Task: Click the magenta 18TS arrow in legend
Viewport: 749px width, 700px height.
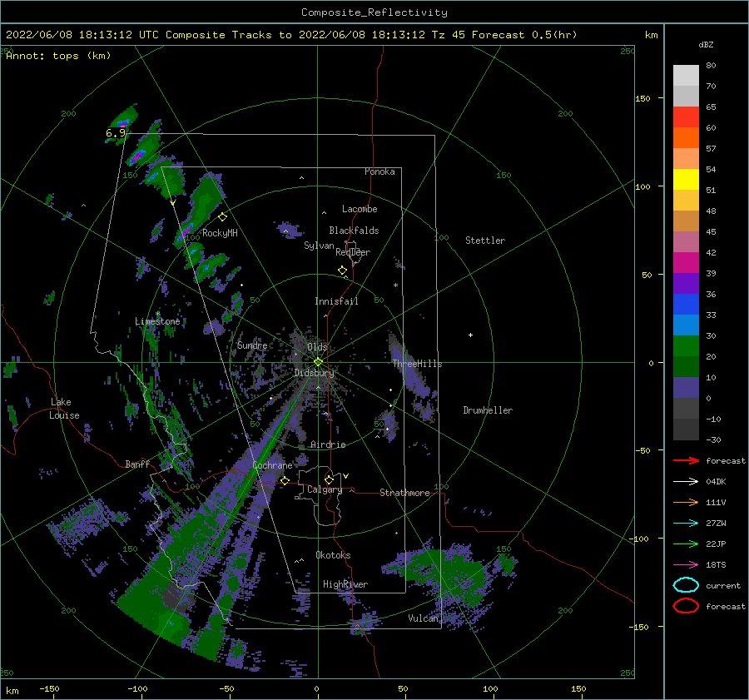Action: click(x=686, y=565)
